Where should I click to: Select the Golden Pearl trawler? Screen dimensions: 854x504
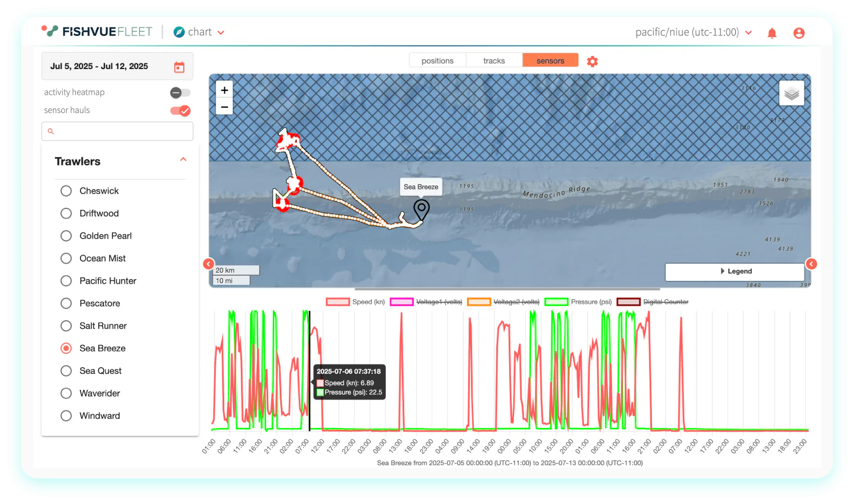(66, 236)
